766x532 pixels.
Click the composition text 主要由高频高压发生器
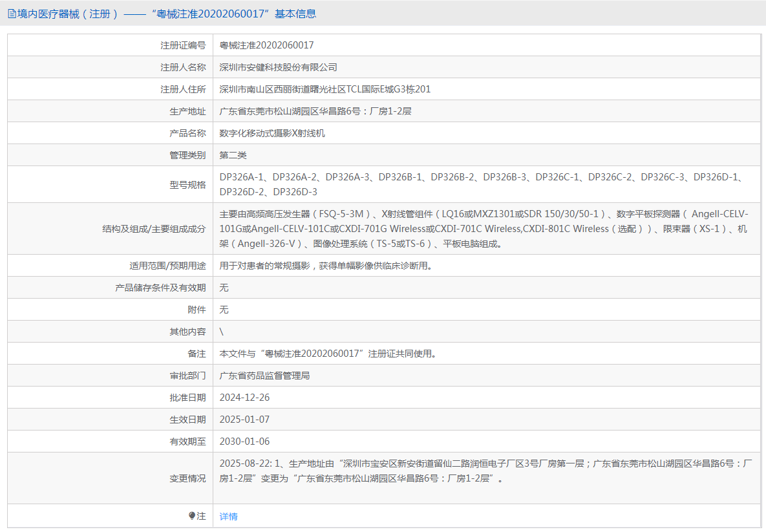pos(484,229)
